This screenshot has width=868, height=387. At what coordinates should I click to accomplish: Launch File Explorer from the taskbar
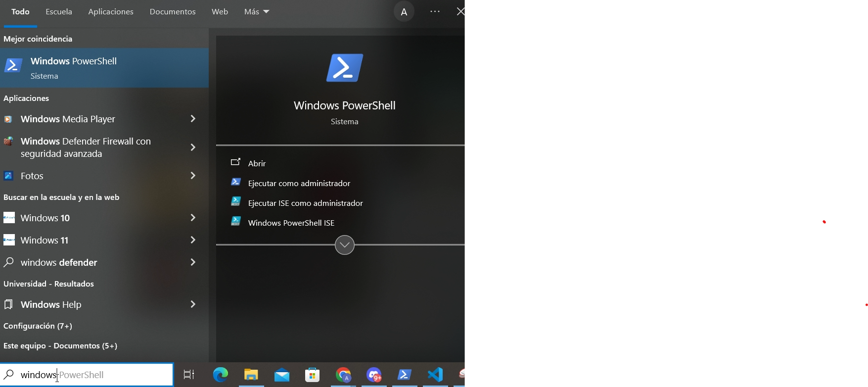click(251, 375)
